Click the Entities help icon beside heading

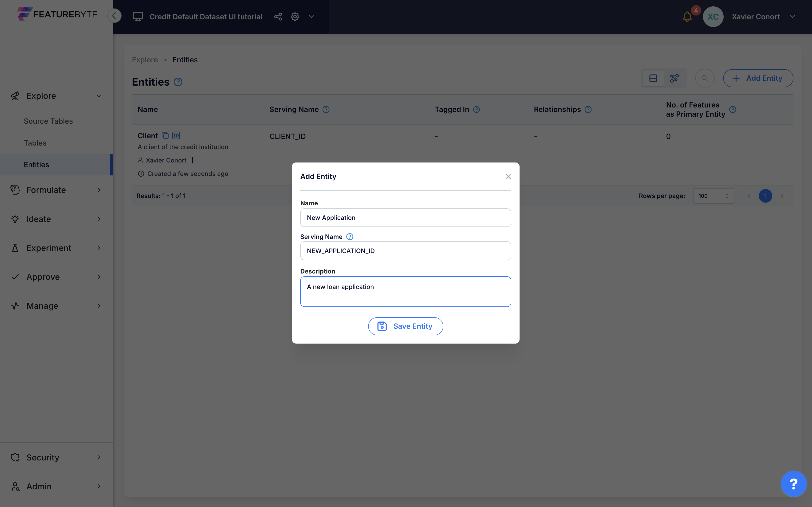coord(178,82)
